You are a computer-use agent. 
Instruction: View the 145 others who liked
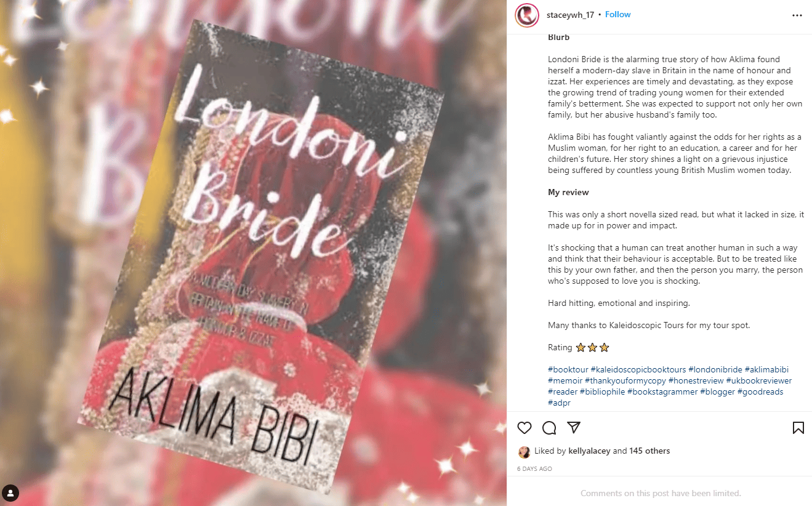click(649, 451)
